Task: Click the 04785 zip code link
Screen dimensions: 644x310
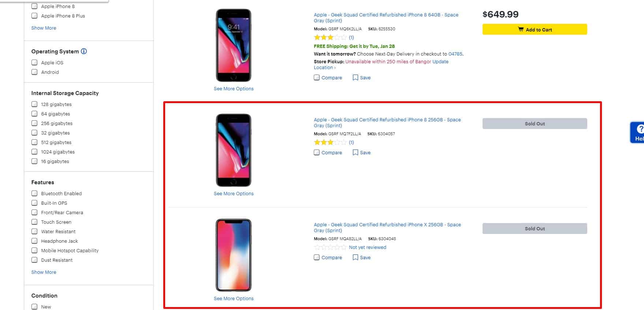Action: tap(455, 54)
